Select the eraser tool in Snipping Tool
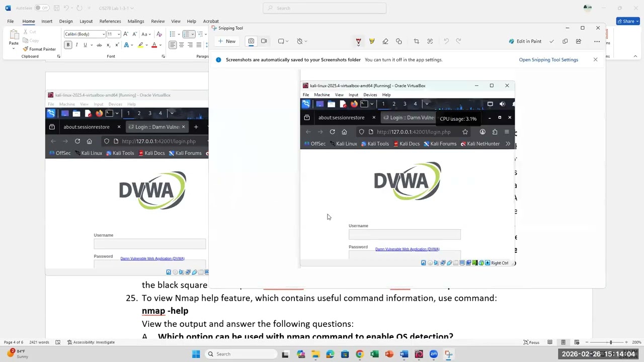644x362 pixels. [x=385, y=41]
